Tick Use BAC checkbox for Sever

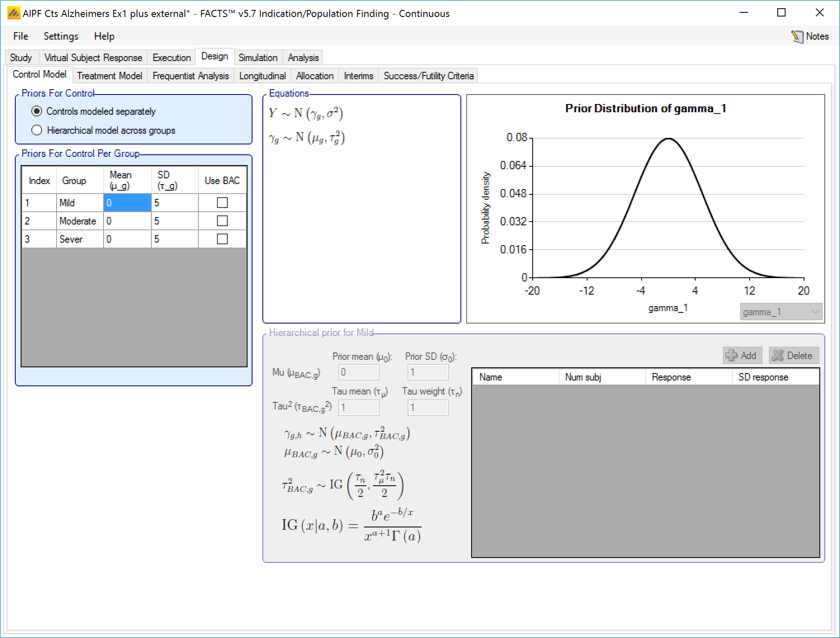coord(222,239)
